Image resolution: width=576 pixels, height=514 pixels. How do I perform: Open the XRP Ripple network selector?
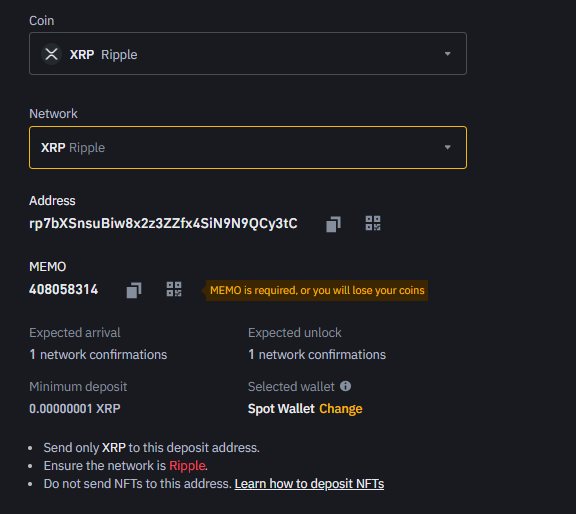[248, 147]
